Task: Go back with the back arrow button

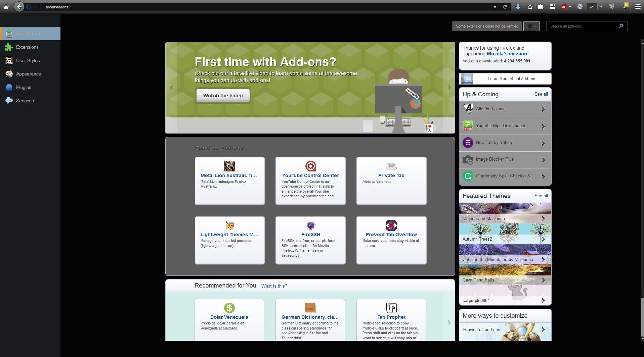Action: coord(19,7)
